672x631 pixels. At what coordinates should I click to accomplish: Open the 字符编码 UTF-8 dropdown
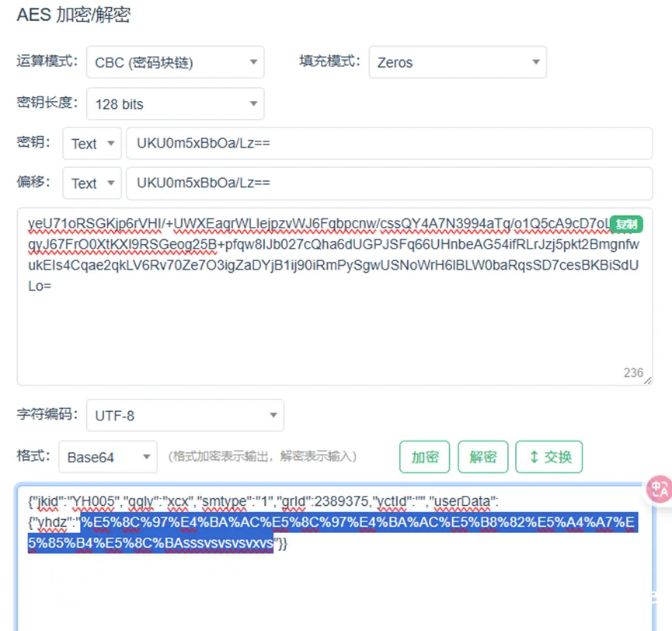(x=185, y=416)
